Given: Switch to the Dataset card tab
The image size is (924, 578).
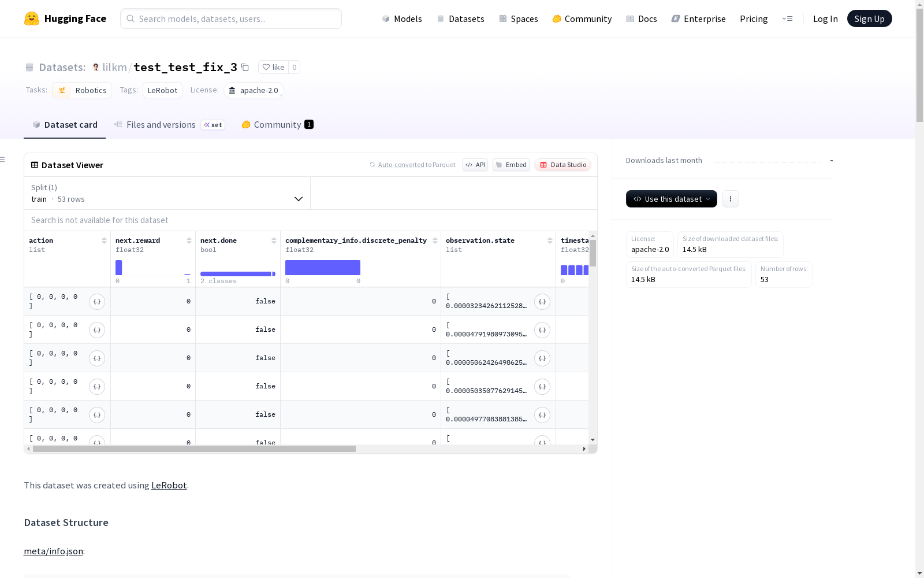Looking at the screenshot, I should (65, 125).
